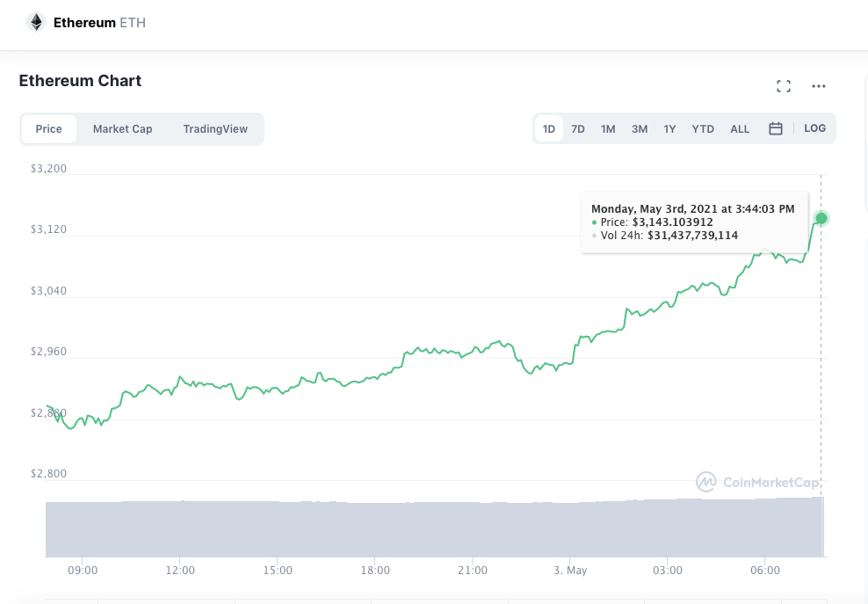
Task: Click the Ethereum Chart heading
Action: (80, 81)
